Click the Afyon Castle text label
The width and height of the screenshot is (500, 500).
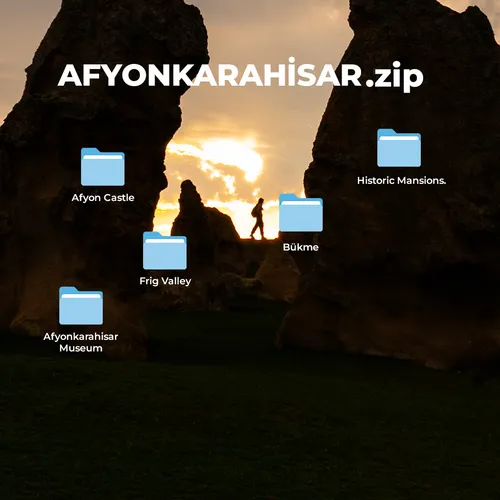coord(103,198)
